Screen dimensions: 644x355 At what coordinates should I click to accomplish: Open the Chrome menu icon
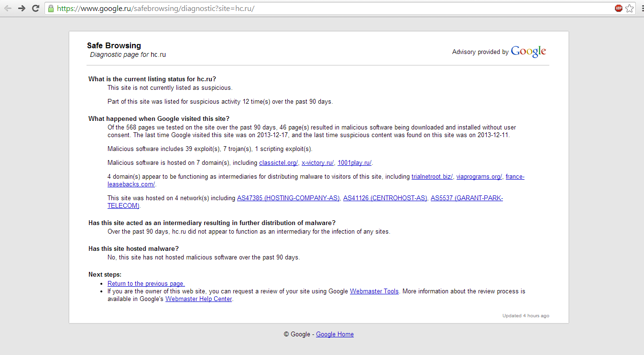(642, 8)
